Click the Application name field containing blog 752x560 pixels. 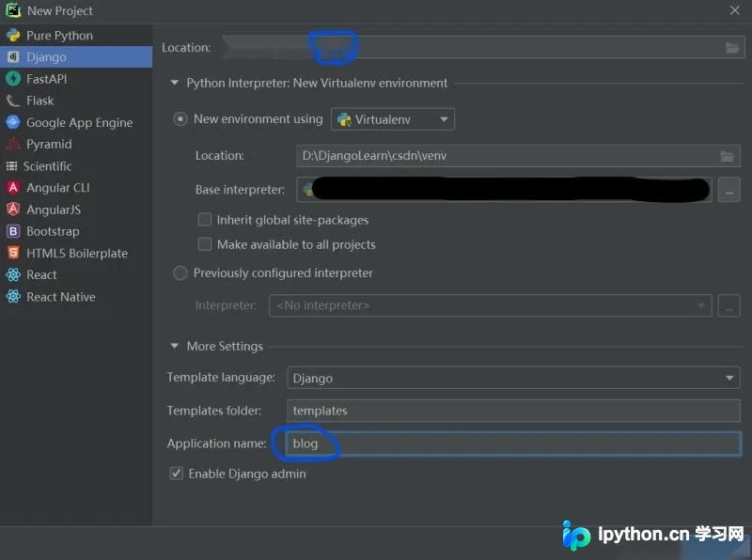(513, 443)
